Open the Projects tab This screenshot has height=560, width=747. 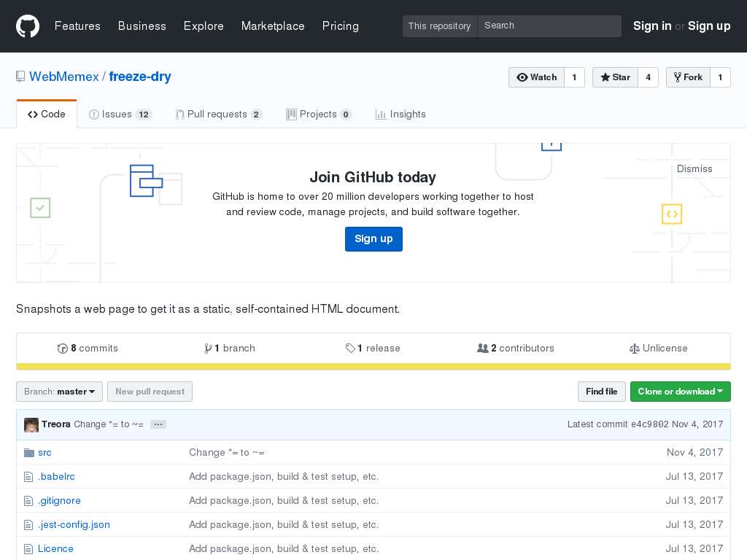tap(319, 114)
